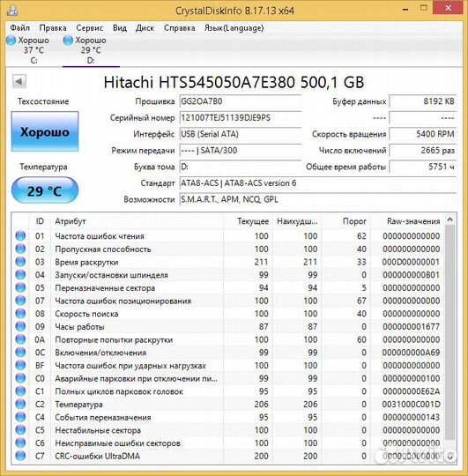Select the Частота ошибок чтения attribute name
Viewport: 468px width, 476px height.
click(100, 236)
